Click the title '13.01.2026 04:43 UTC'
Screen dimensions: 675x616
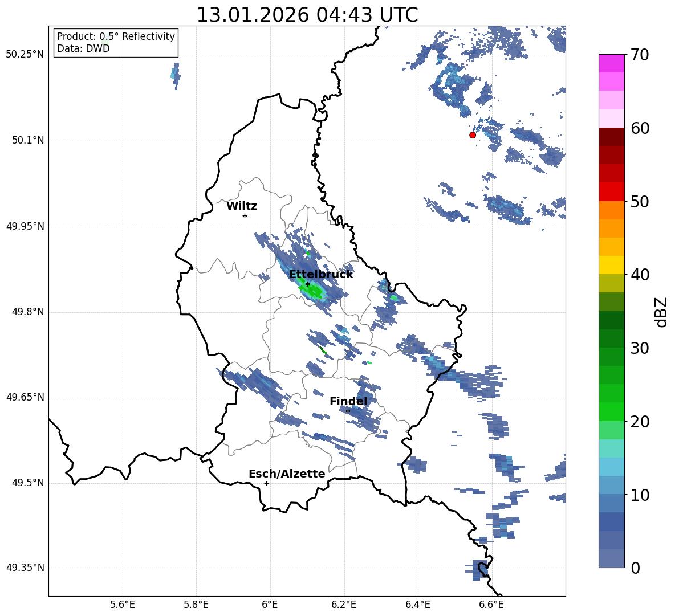coord(307,15)
